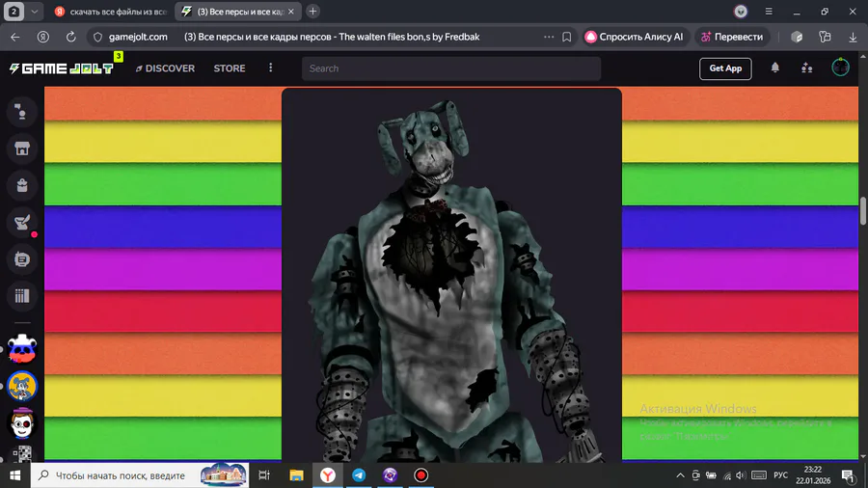The width and height of the screenshot is (868, 488).
Task: Open the Yandex home icon in toolbar
Action: pyautogui.click(x=43, y=37)
